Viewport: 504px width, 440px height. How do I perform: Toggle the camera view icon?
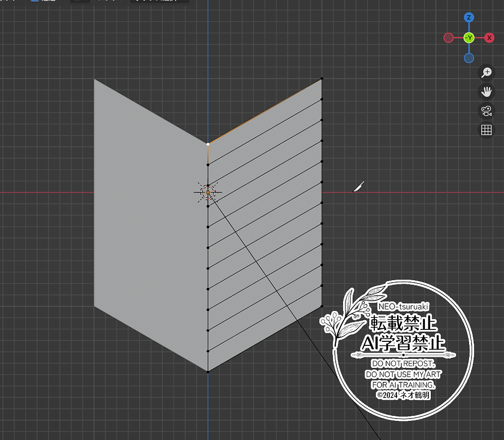pos(487,111)
